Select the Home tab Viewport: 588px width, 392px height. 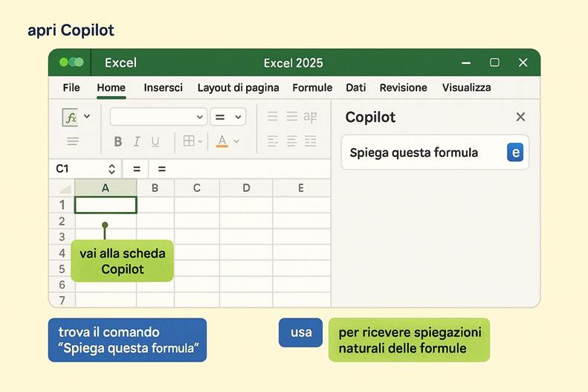click(111, 88)
